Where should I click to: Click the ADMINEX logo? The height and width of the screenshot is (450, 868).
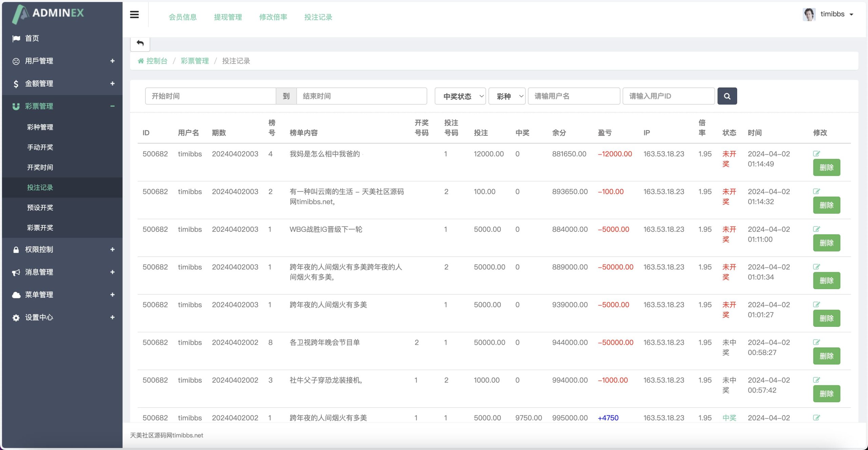point(48,14)
